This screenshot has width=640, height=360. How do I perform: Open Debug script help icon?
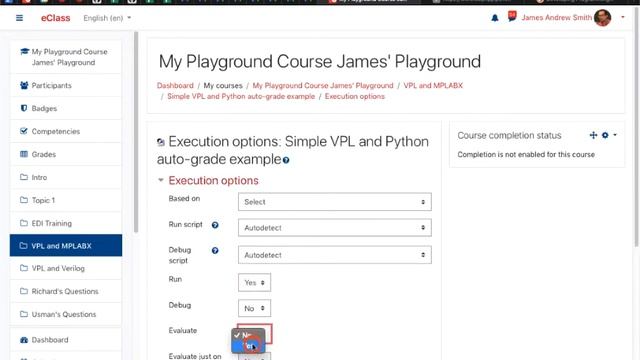coord(215,251)
